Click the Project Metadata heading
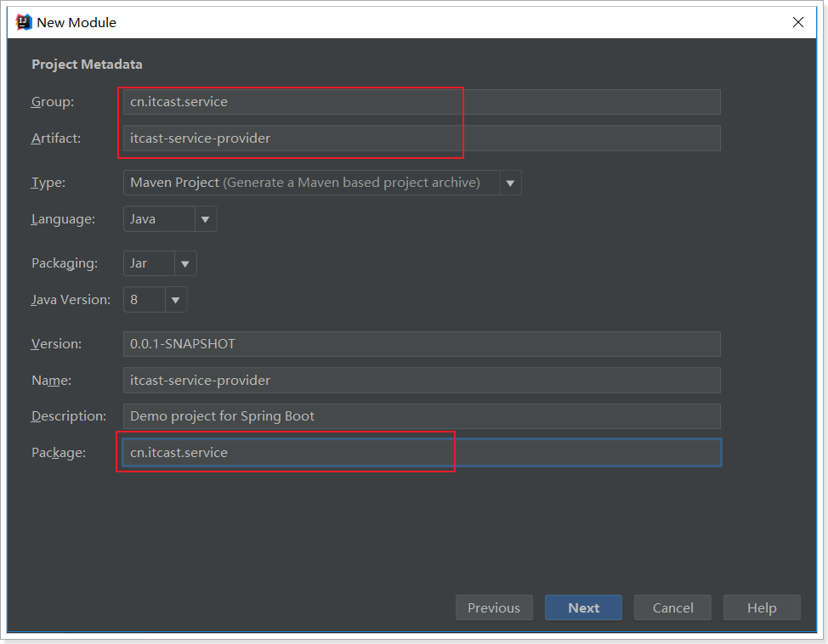The height and width of the screenshot is (644, 828). (87, 65)
